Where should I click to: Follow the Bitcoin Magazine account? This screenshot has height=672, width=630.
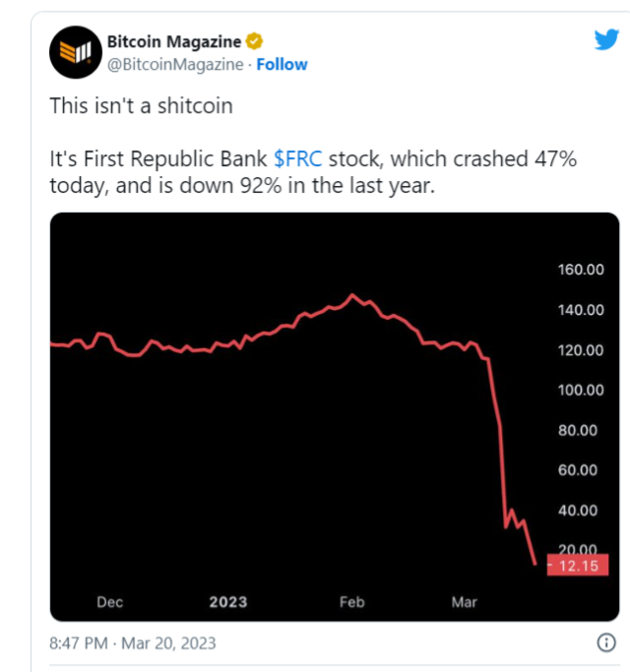(282, 64)
